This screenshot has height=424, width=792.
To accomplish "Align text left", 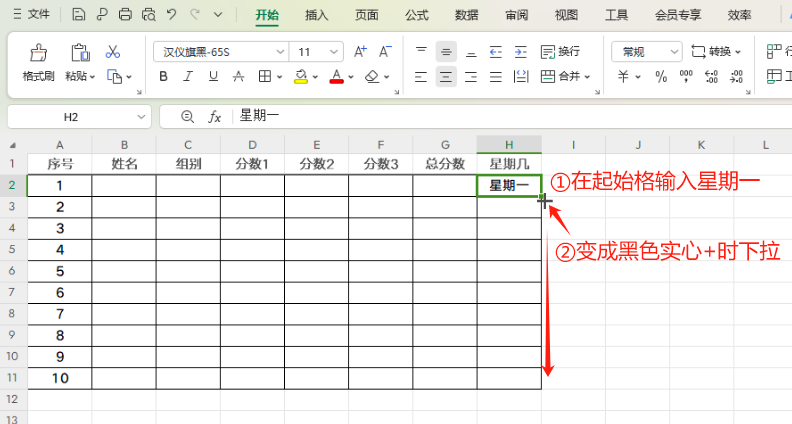I will [421, 77].
